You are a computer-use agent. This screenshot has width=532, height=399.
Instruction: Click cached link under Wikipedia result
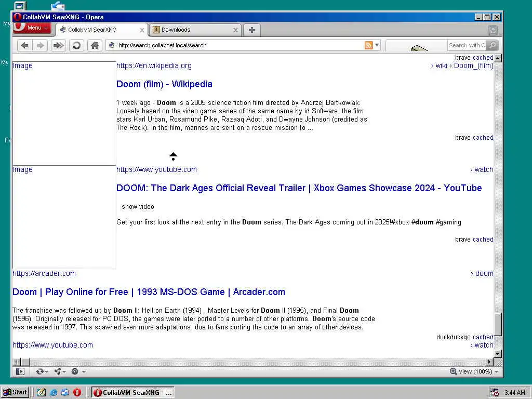click(483, 137)
